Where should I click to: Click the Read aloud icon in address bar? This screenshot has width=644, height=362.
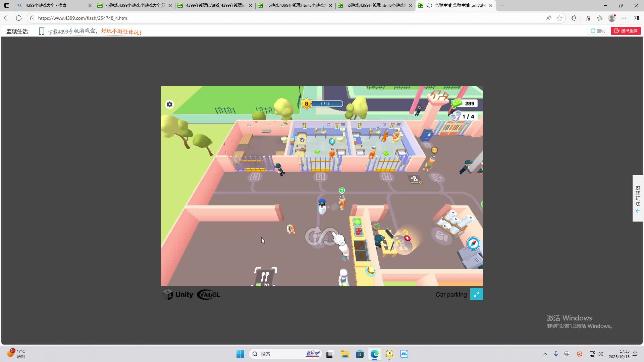coord(549,18)
